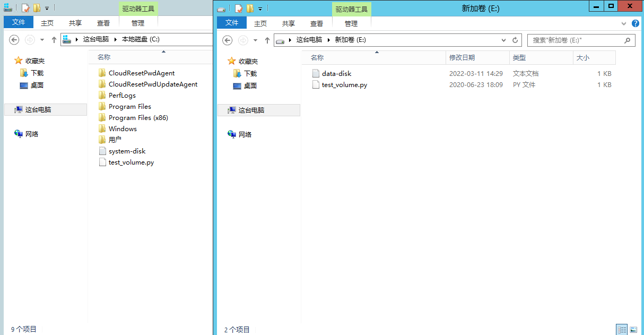Refresh the E: drive address bar
The height and width of the screenshot is (335, 644).
[x=515, y=40]
